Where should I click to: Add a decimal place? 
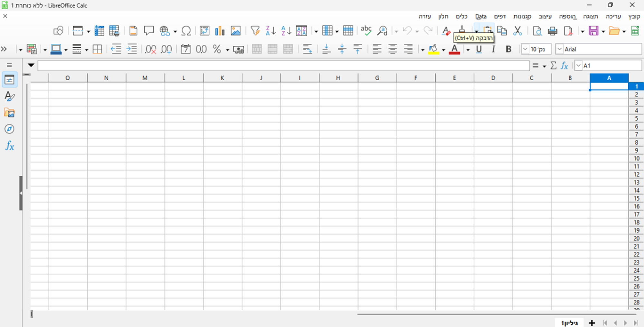click(x=166, y=50)
